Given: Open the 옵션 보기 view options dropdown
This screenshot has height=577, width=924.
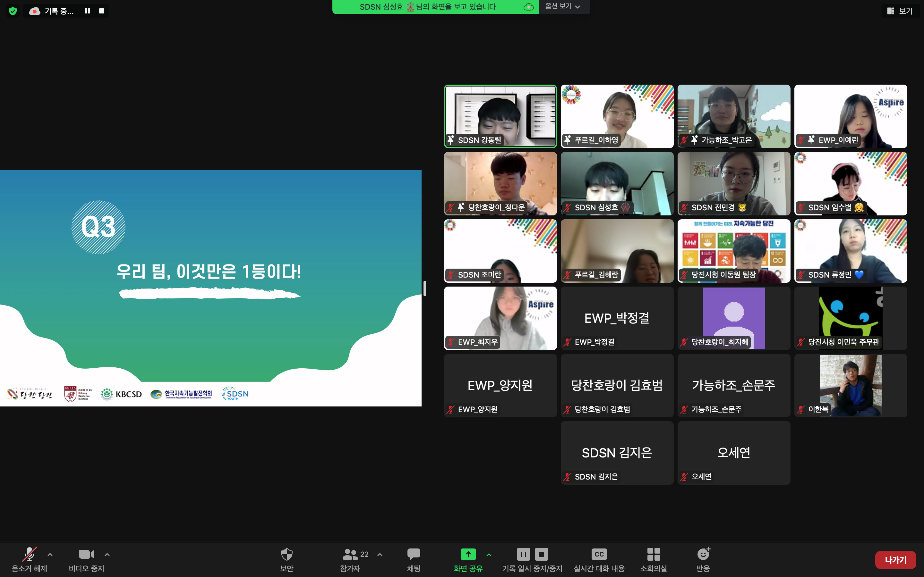Looking at the screenshot, I should (x=563, y=6).
